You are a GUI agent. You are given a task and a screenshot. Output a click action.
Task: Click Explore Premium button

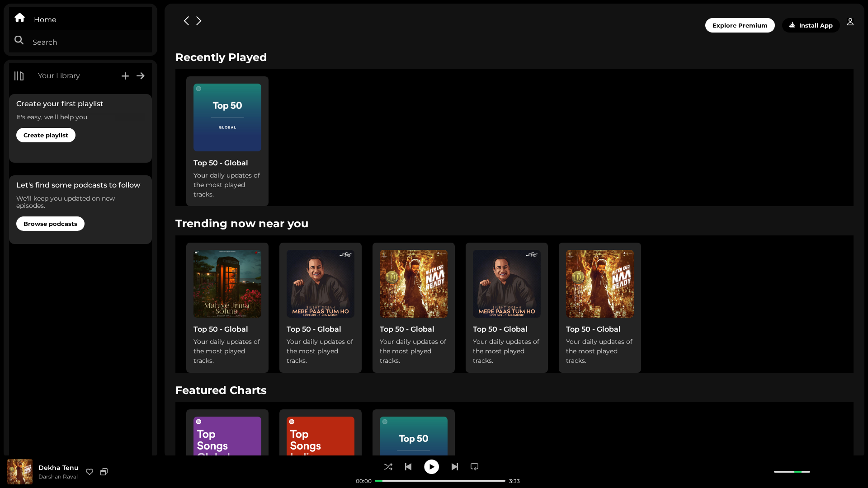(740, 25)
